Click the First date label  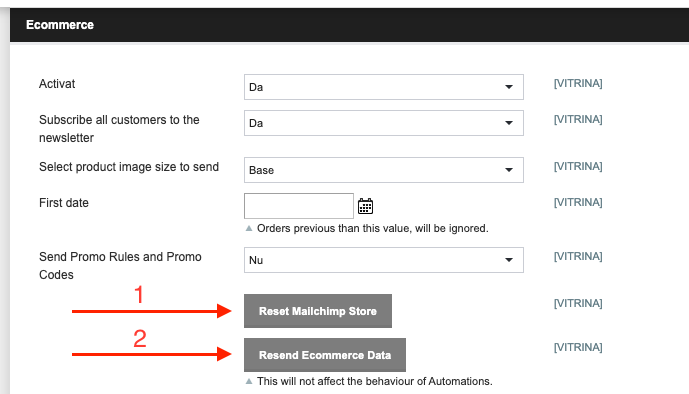[64, 203]
